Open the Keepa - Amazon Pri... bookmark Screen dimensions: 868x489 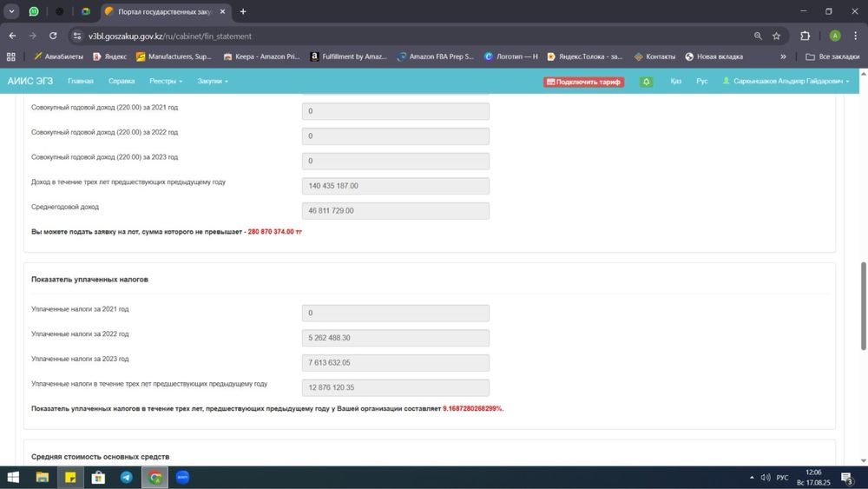[261, 56]
